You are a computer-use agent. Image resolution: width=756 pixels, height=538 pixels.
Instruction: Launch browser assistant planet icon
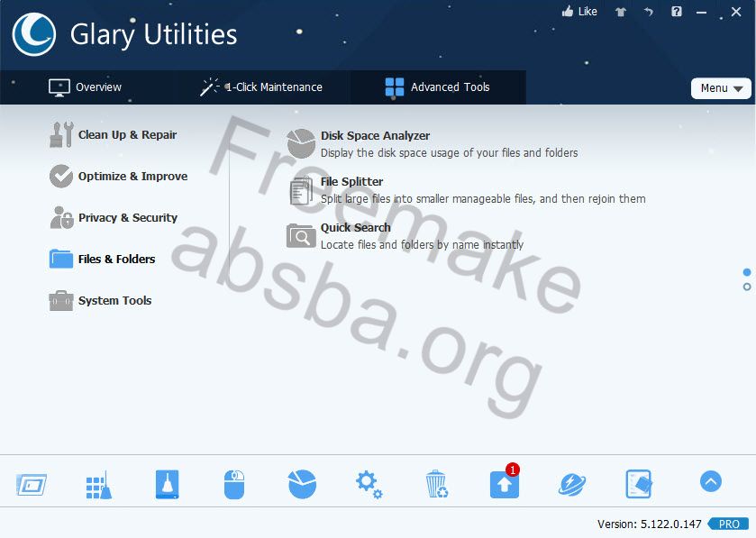(572, 485)
